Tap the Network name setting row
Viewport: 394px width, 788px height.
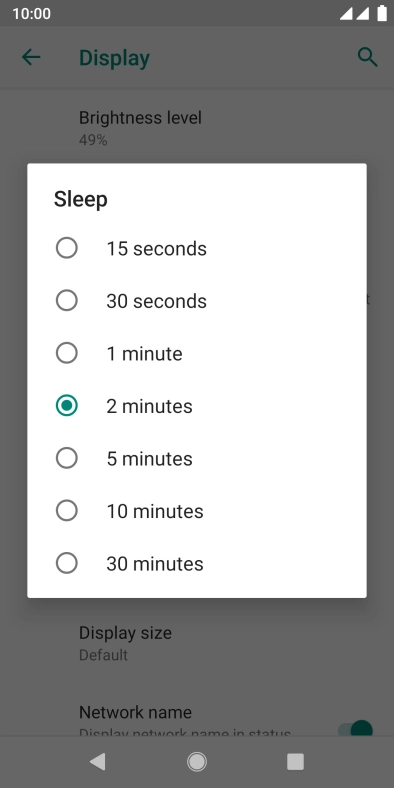(x=197, y=717)
